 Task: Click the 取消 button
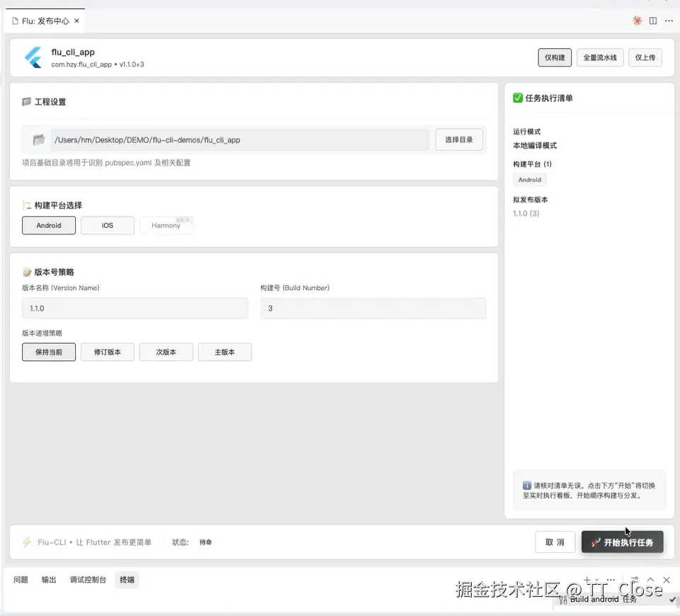pos(555,542)
